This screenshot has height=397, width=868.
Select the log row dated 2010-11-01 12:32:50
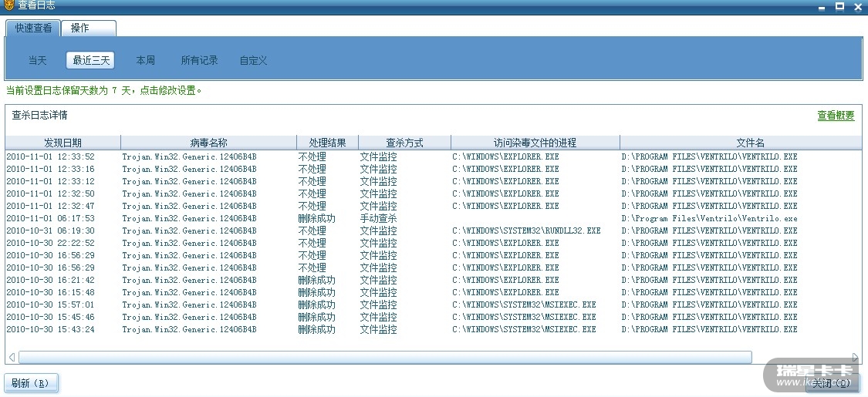click(434, 193)
